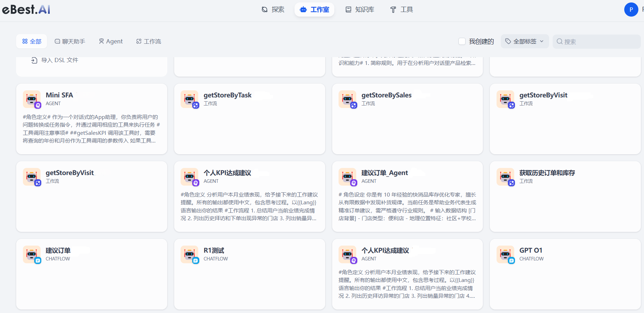Click the 导入 DSL 文件 link
644x313 pixels.
click(x=60, y=60)
